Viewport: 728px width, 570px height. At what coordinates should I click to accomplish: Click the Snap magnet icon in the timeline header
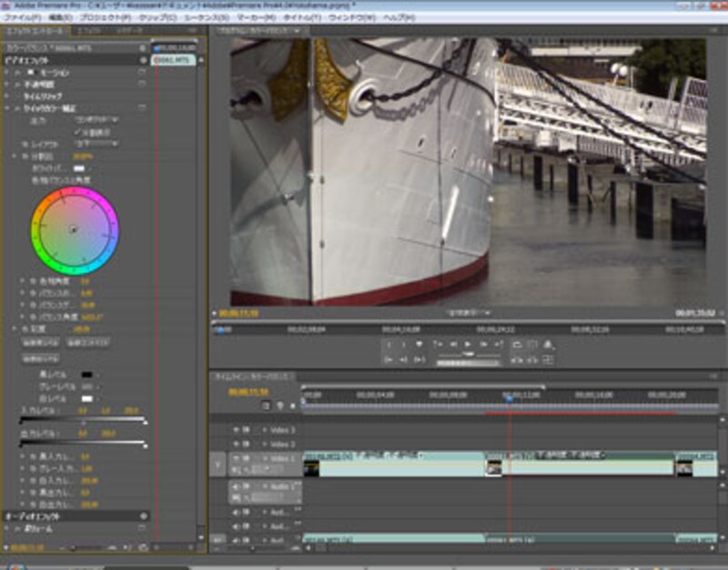pyautogui.click(x=266, y=405)
